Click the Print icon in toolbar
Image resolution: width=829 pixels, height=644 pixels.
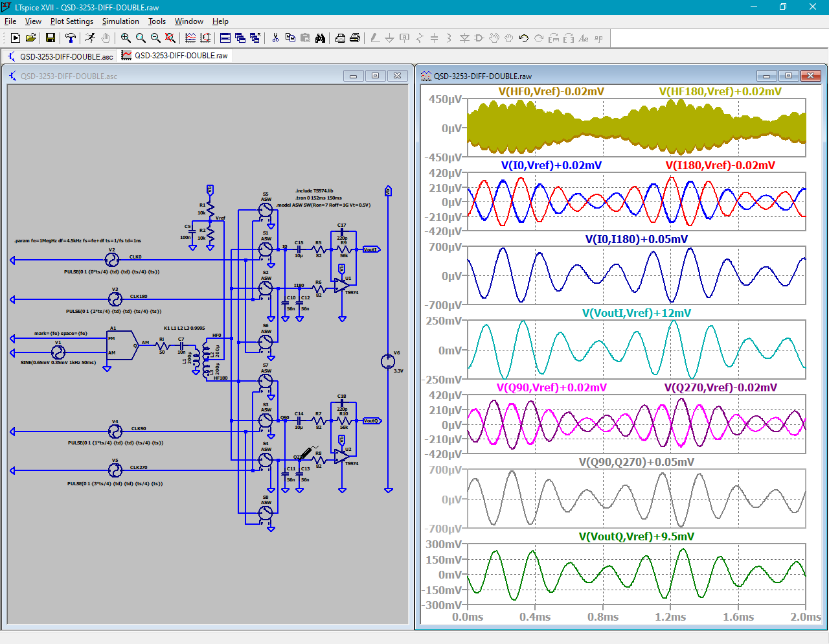click(355, 38)
